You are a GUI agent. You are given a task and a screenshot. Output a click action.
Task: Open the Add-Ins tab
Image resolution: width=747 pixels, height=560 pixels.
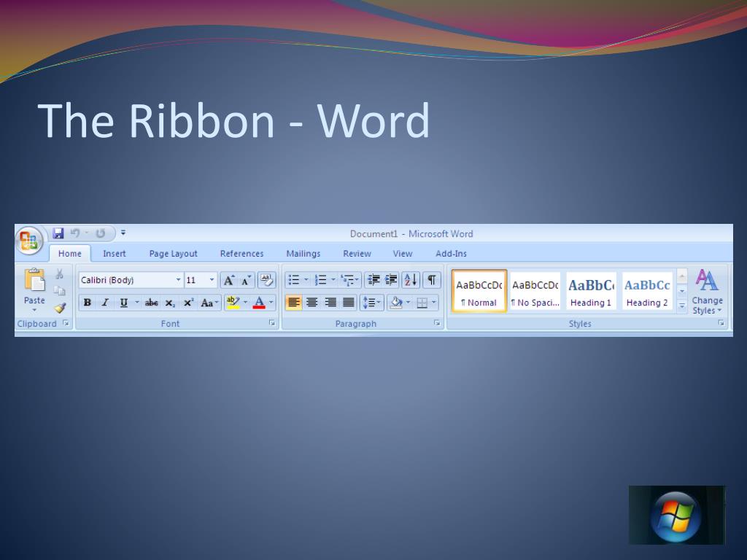tap(451, 254)
